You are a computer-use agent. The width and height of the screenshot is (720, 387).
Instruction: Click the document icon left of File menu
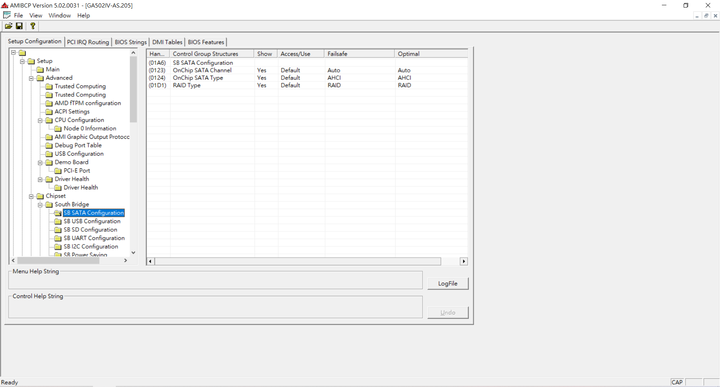tap(6, 15)
